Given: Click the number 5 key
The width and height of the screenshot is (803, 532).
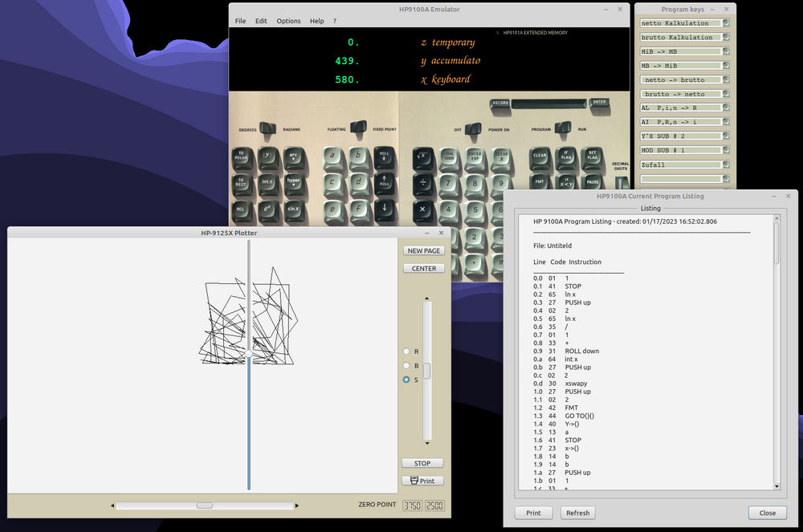Looking at the screenshot, I should pos(475,212).
